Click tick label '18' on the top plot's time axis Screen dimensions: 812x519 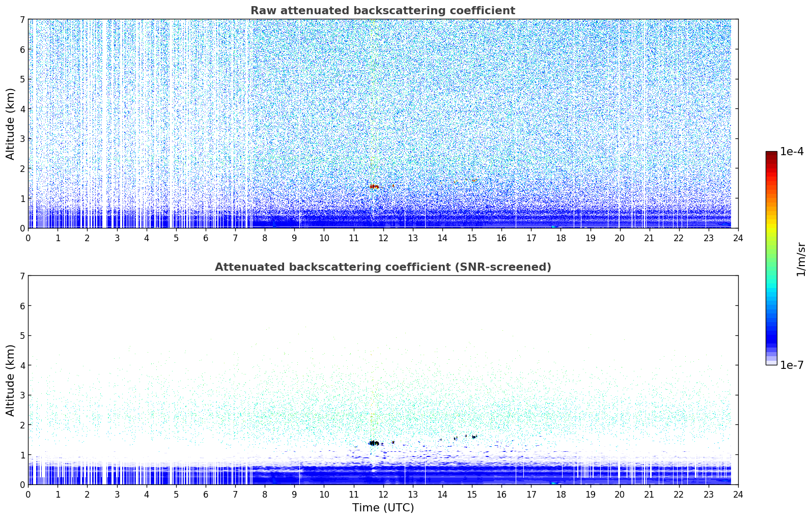coord(561,238)
